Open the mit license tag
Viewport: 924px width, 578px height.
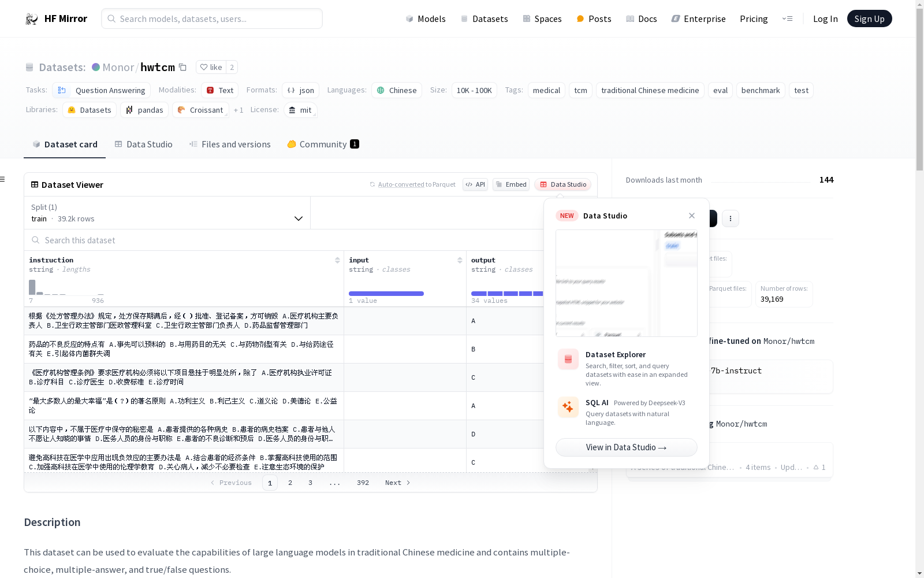(x=300, y=110)
